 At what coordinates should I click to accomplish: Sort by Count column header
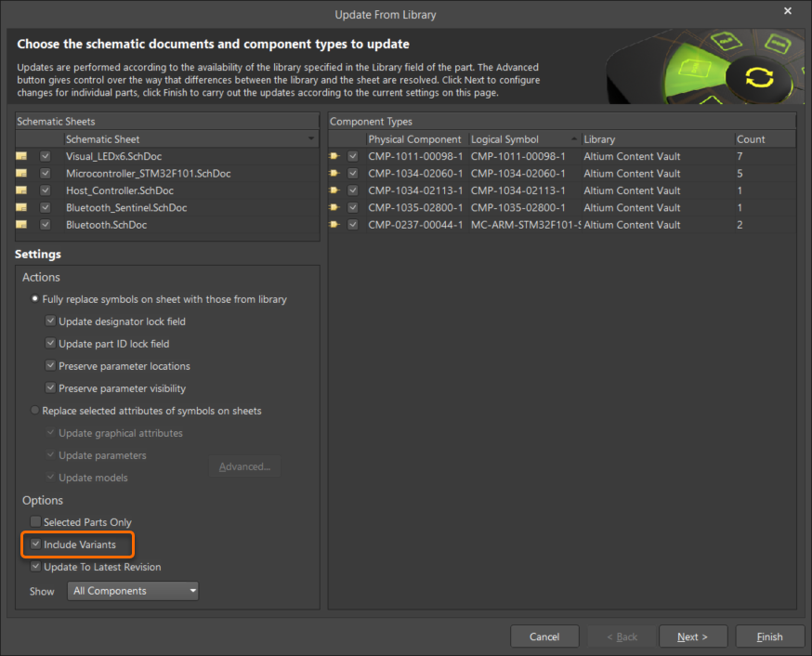(765, 138)
